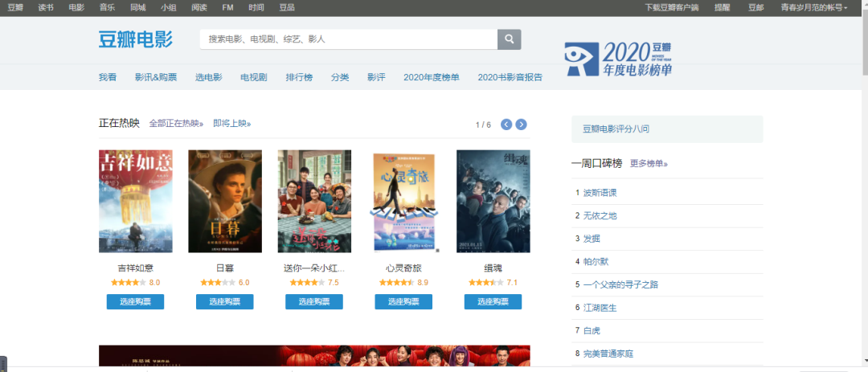Switch to 即将上映 movies
868x372 pixels.
tap(231, 124)
